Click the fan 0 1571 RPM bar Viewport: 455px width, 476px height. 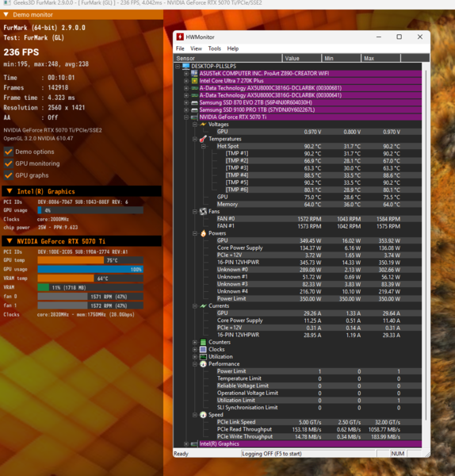pos(90,297)
